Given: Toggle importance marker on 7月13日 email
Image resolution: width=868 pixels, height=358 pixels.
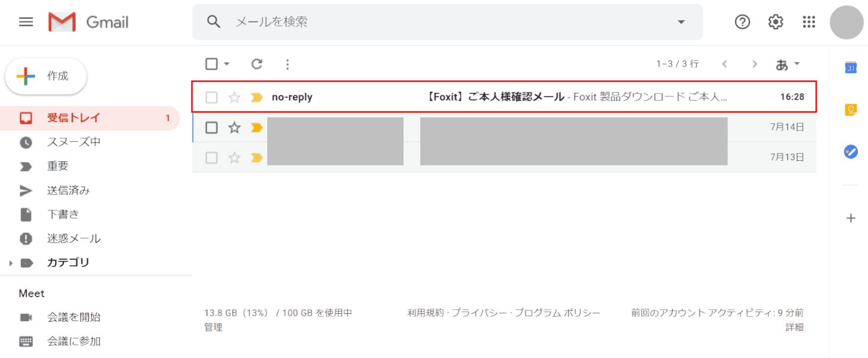Looking at the screenshot, I should (x=257, y=158).
